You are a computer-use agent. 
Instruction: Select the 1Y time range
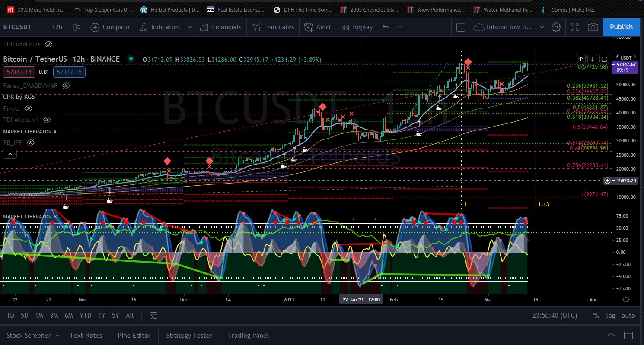pos(102,316)
